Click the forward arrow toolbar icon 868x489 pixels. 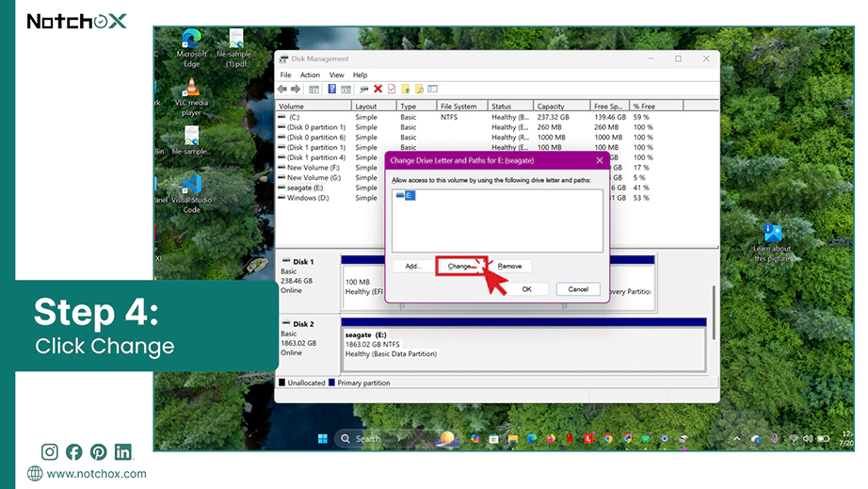click(x=296, y=89)
